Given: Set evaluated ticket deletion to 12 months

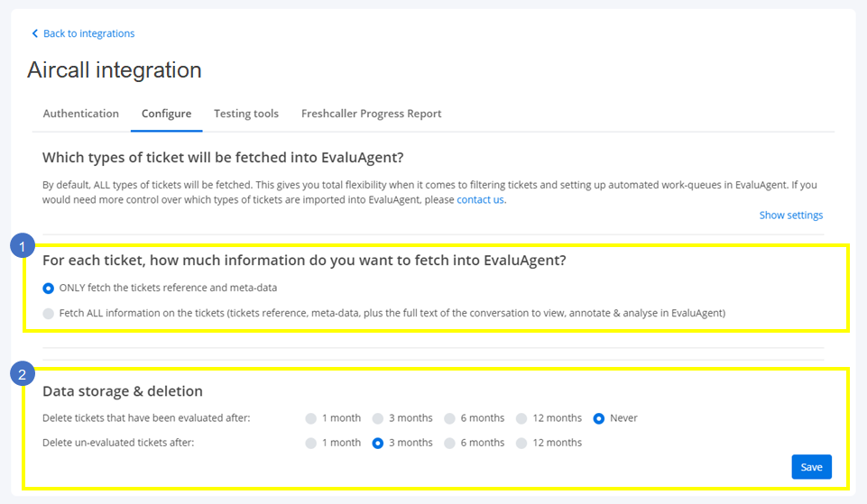Looking at the screenshot, I should pos(521,418).
